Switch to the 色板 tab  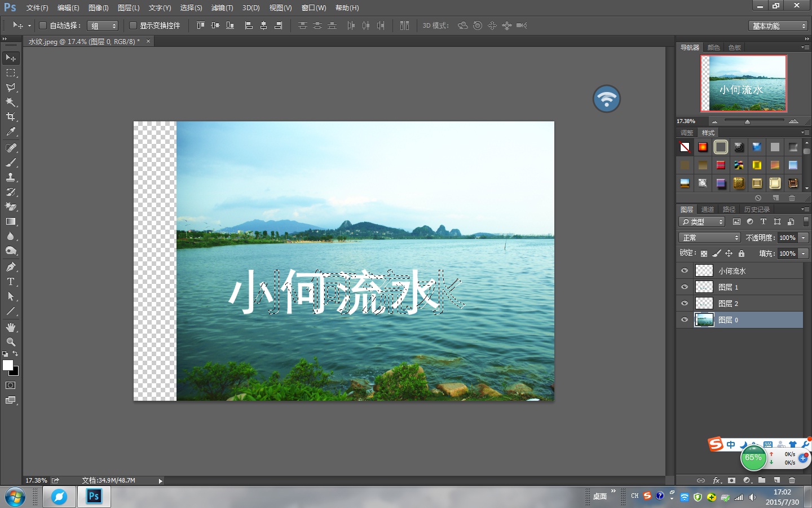click(x=735, y=47)
